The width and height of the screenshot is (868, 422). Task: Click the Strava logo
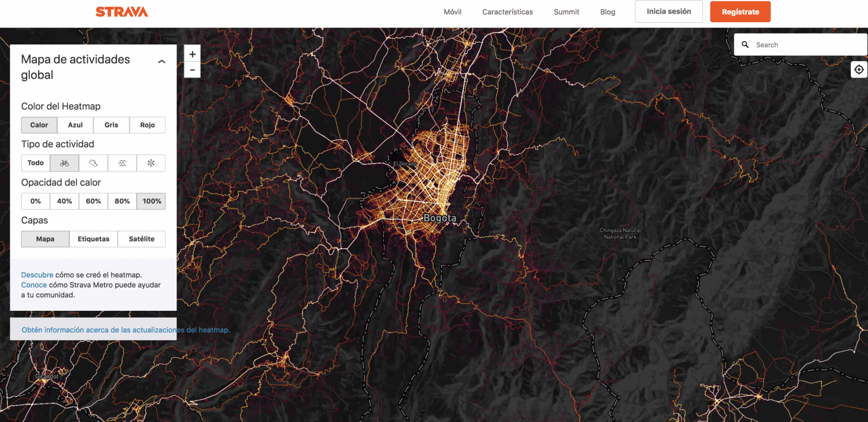coord(122,11)
